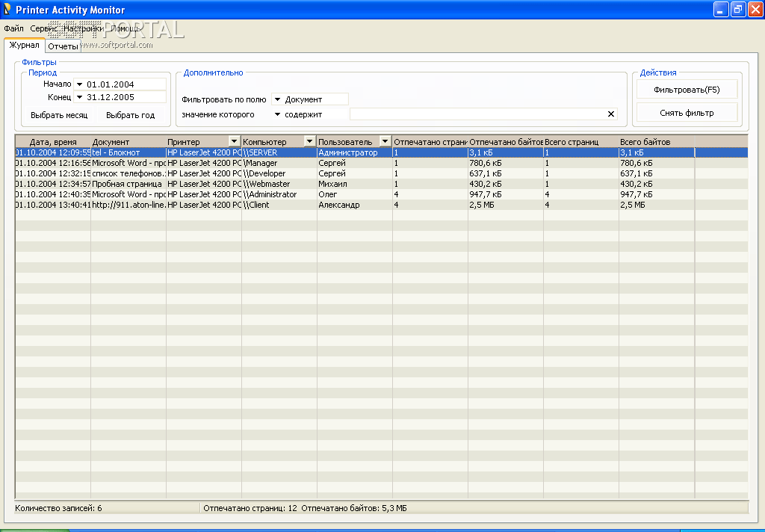Click the Всего страниц column header

(581, 141)
